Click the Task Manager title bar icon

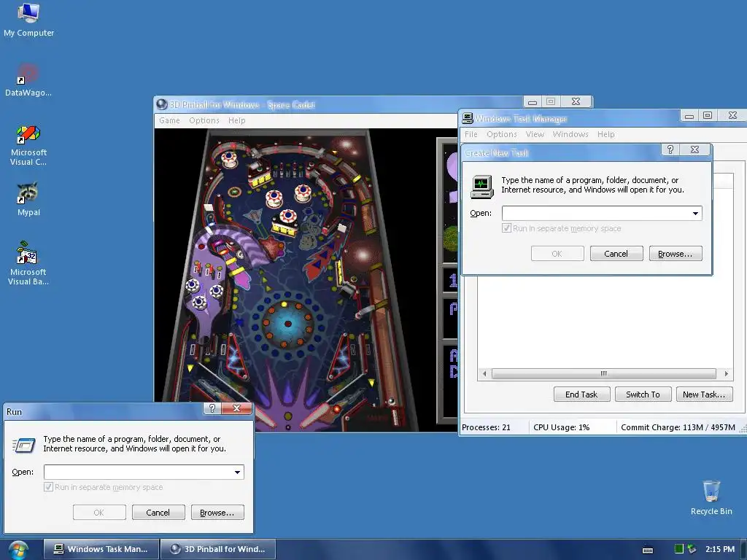[x=468, y=118]
